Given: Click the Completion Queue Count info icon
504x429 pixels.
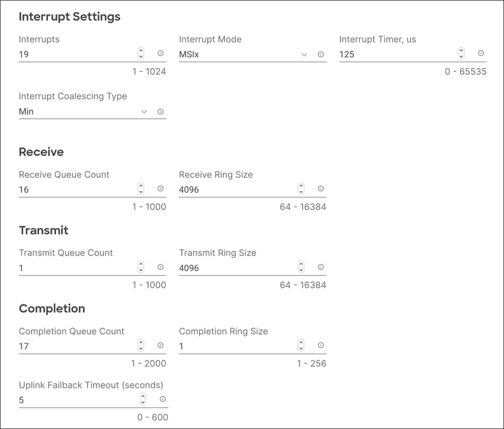Looking at the screenshot, I should [160, 345].
